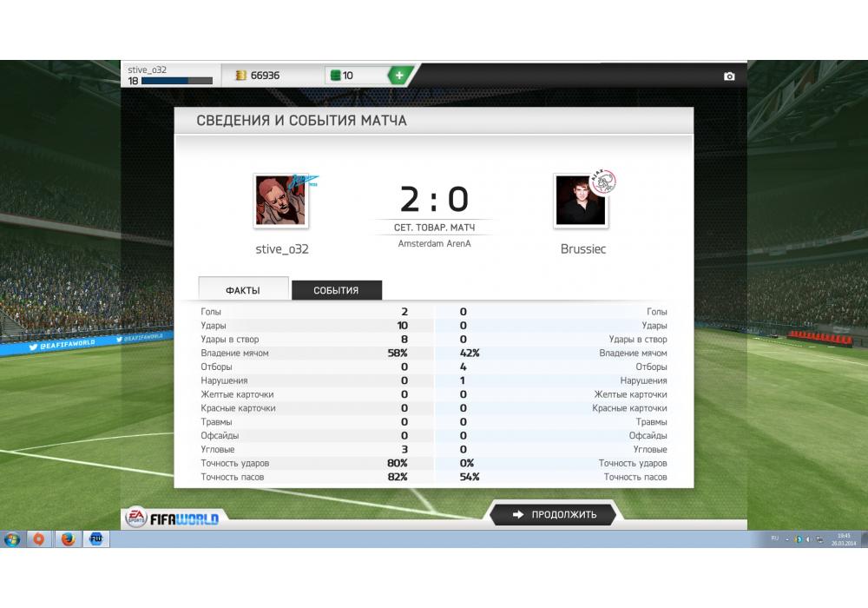Click the green FIFA points icon
Image resolution: width=868 pixels, height=608 pixels.
(x=335, y=76)
